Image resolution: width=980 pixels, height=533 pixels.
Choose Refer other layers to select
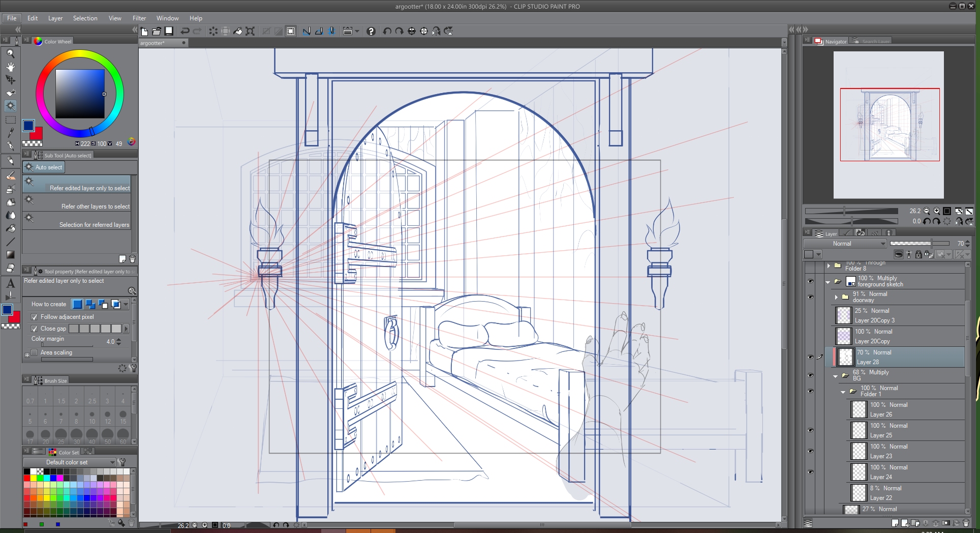point(77,204)
